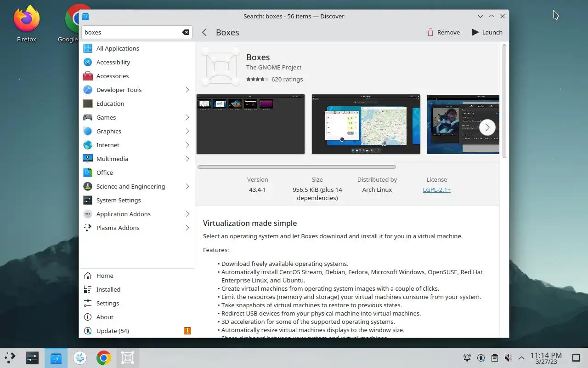Expand the Application Addons arrow
The width and height of the screenshot is (588, 368).
[x=187, y=214]
